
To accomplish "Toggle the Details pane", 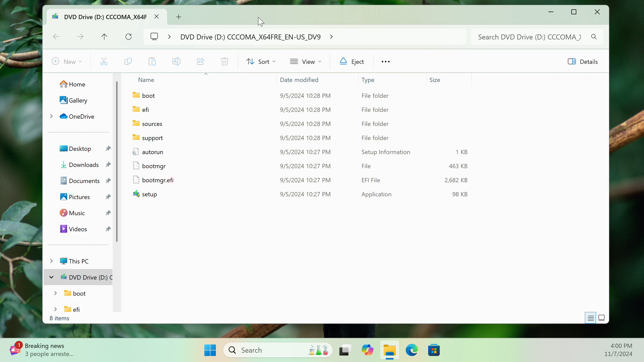I will click(583, 62).
